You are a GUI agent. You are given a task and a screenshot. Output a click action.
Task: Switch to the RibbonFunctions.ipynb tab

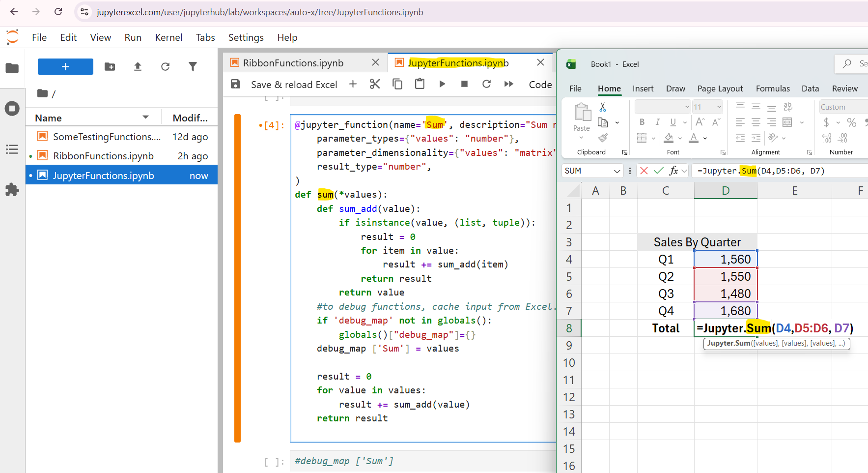click(293, 63)
